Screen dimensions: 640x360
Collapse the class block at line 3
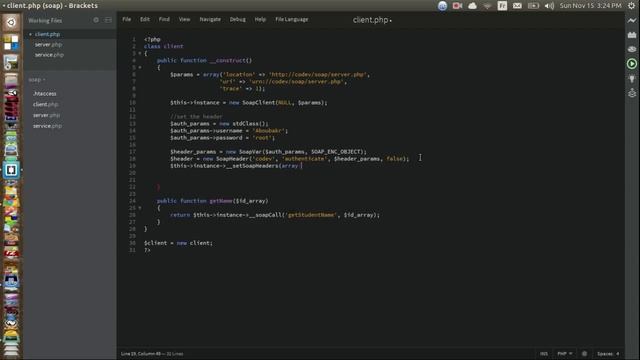[x=140, y=53]
